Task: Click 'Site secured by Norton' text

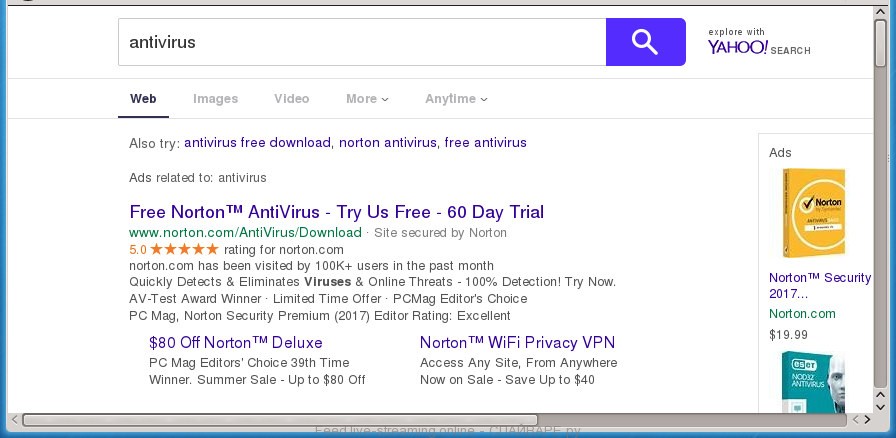Action: tap(440, 233)
